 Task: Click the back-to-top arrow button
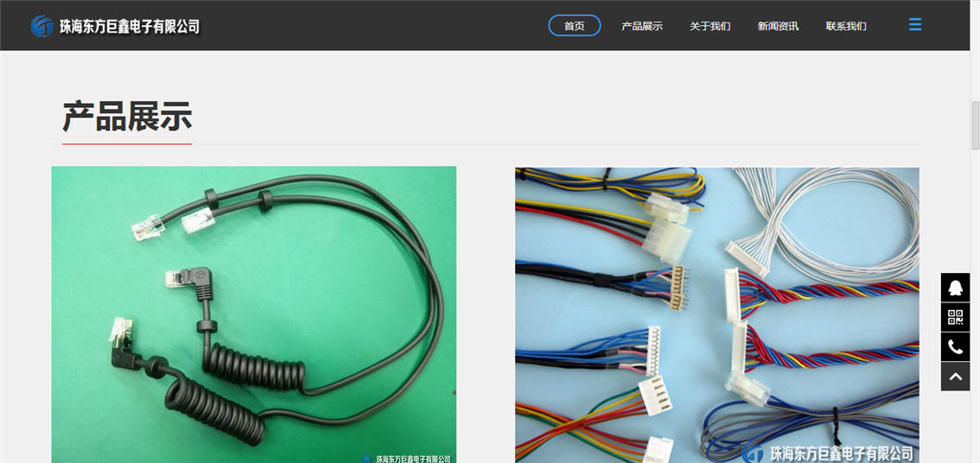coord(955,377)
